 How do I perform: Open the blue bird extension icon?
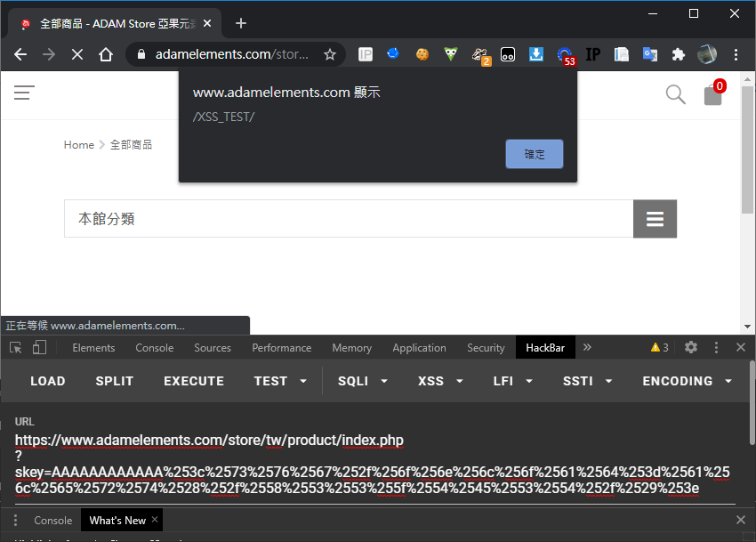pos(393,53)
